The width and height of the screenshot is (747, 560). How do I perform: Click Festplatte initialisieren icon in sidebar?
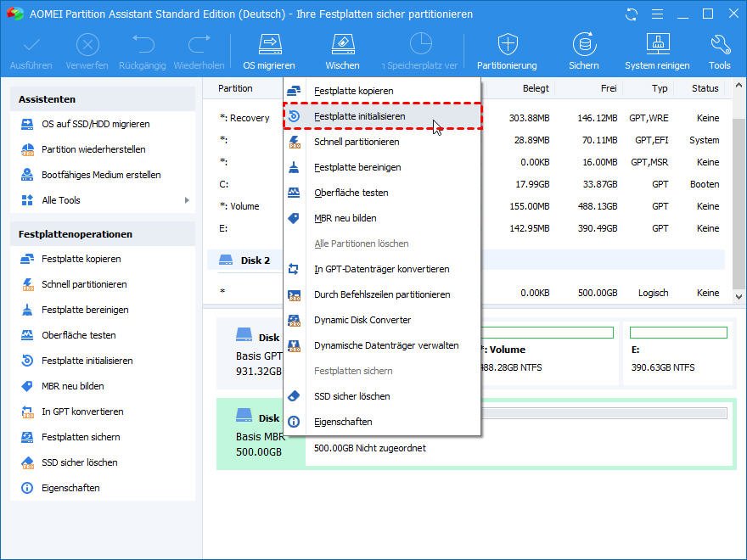[x=27, y=361]
